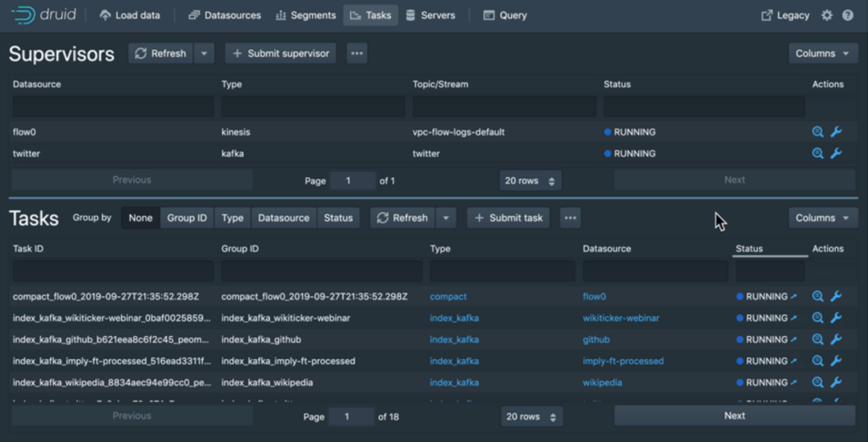Inspect the wikipedia task with magnifier icon
Image resolution: width=868 pixels, height=442 pixels.
[818, 382]
